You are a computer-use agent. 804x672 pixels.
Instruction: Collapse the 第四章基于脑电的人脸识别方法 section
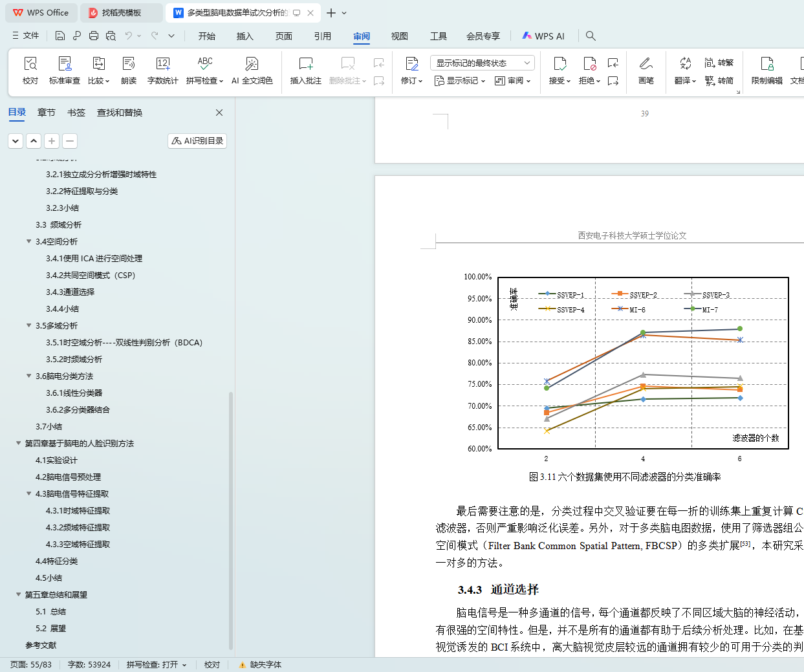18,443
